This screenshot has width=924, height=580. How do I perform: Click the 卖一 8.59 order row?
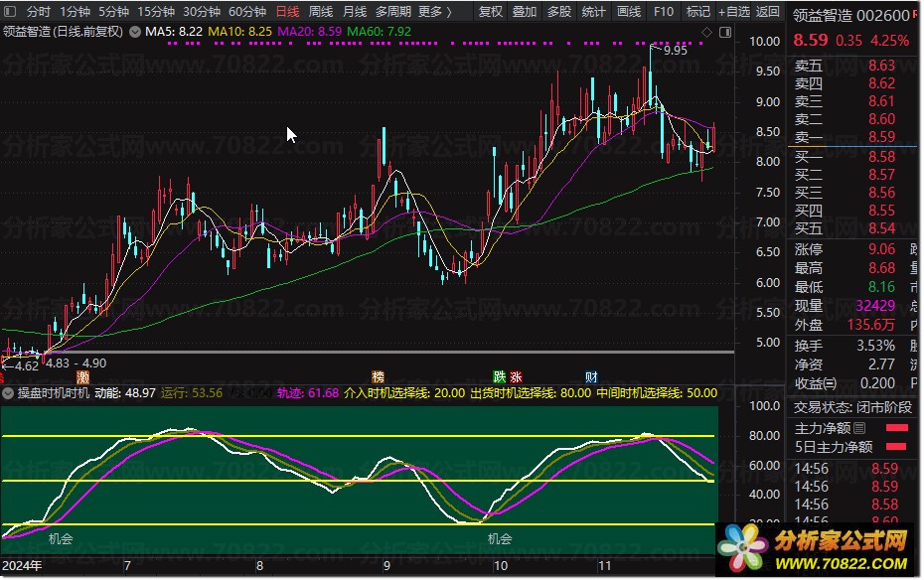pos(845,137)
